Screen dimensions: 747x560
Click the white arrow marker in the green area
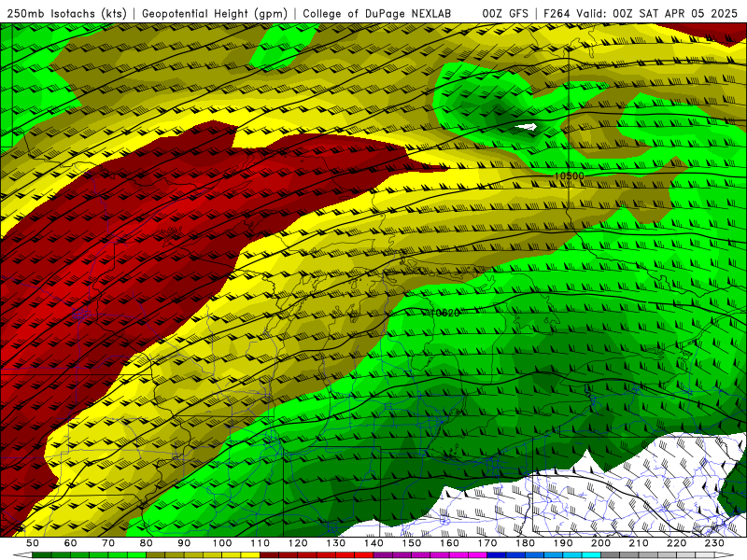(x=526, y=127)
